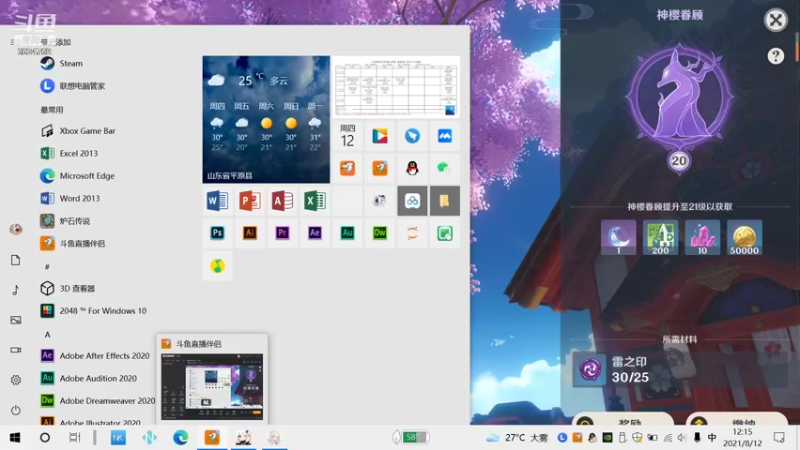Open Adobe Dreamweaver 2020 list entry

tap(97, 401)
